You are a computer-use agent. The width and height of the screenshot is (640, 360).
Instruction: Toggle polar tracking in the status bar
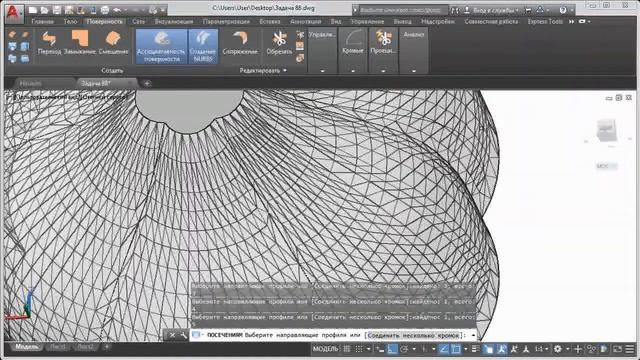pyautogui.click(x=404, y=349)
